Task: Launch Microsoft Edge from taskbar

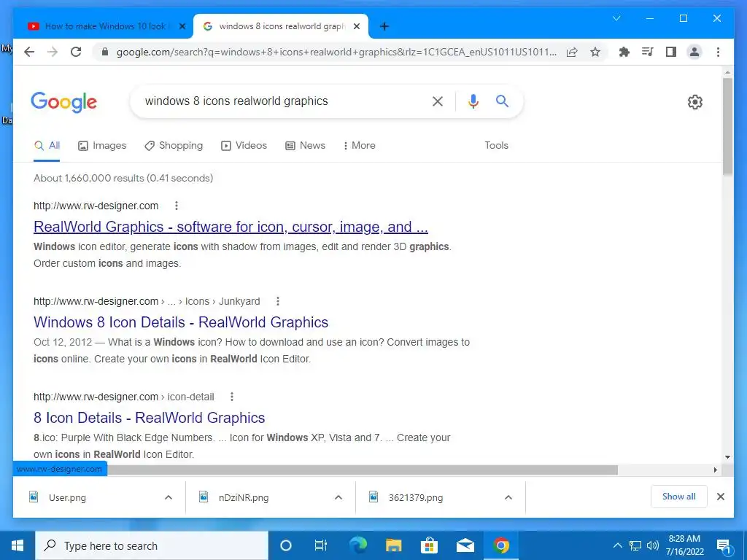Action: click(x=357, y=545)
